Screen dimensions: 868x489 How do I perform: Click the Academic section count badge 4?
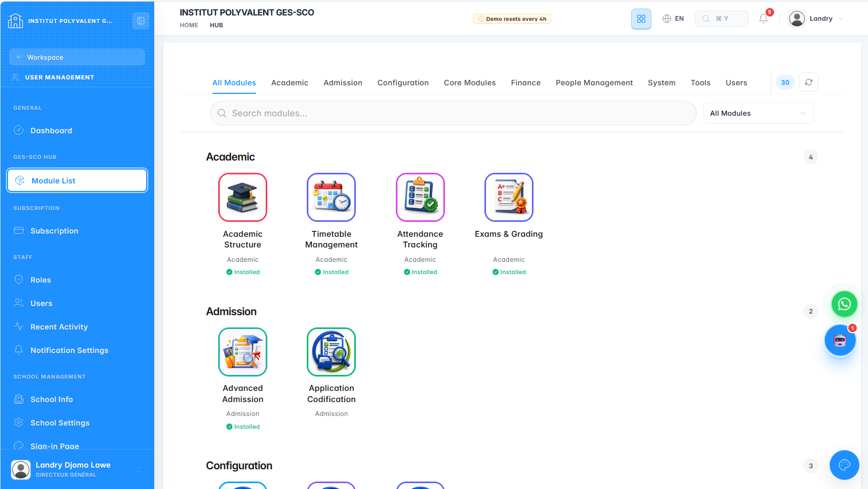[811, 157]
